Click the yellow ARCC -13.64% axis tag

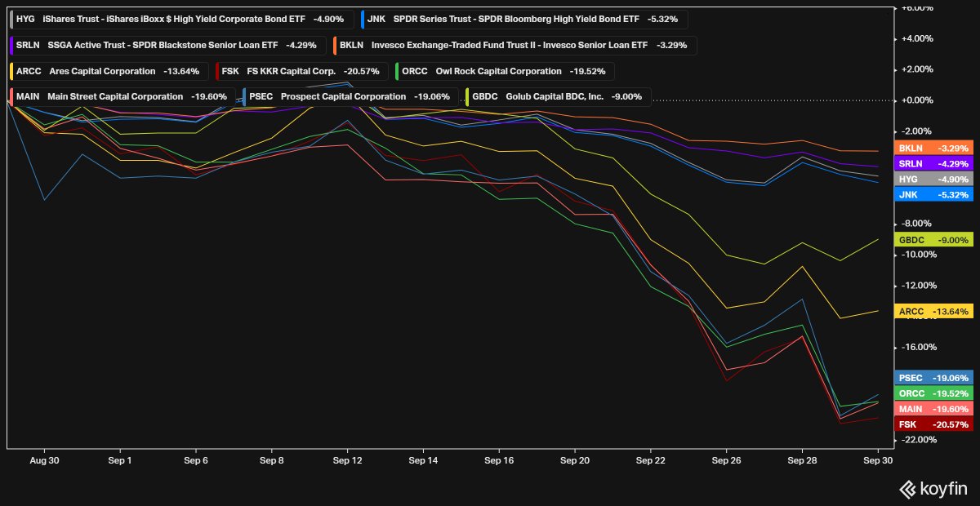pos(933,312)
